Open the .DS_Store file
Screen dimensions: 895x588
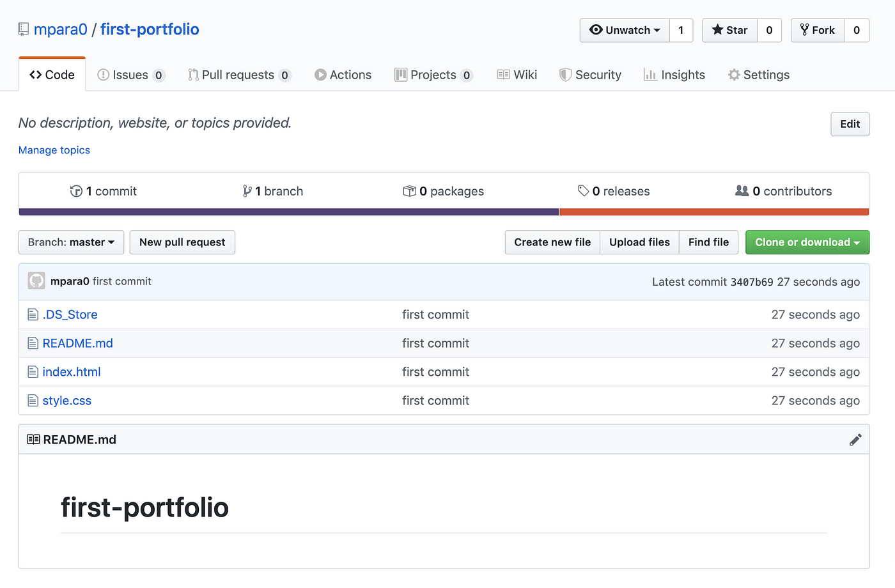pyautogui.click(x=70, y=314)
